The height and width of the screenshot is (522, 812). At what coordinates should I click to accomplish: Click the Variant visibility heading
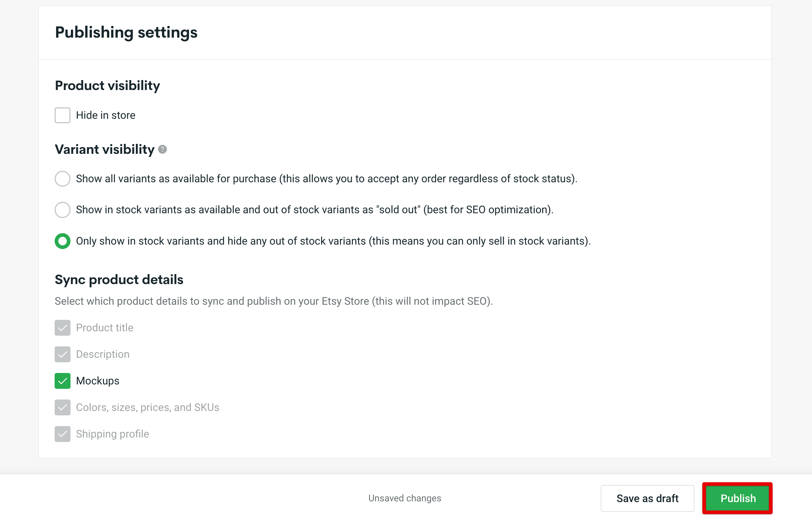tap(104, 149)
